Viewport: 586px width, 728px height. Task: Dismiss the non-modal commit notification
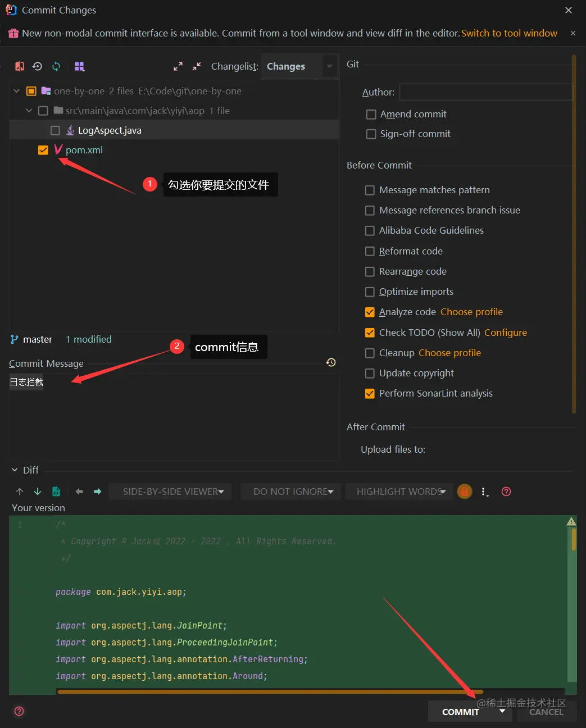[x=573, y=33]
